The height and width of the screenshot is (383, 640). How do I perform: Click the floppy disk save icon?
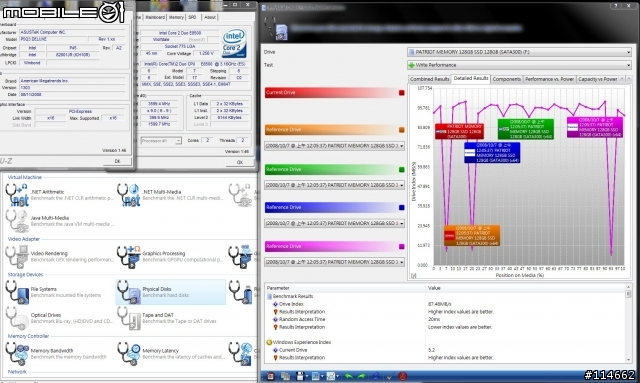300,376
